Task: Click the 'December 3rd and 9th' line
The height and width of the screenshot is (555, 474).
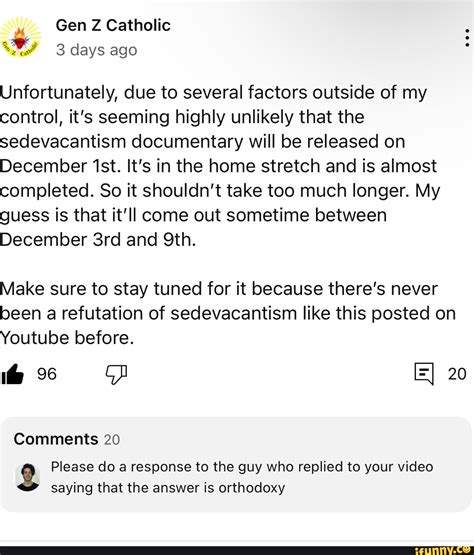Action: click(x=98, y=240)
